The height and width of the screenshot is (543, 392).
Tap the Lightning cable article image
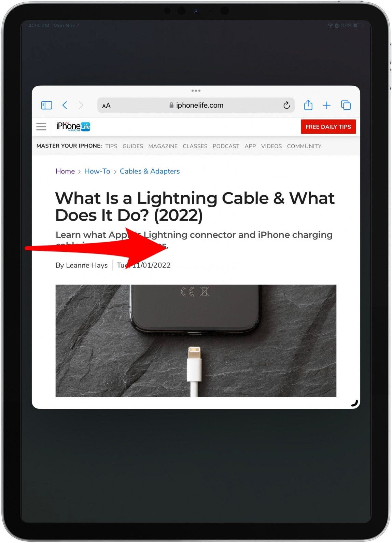point(196,340)
